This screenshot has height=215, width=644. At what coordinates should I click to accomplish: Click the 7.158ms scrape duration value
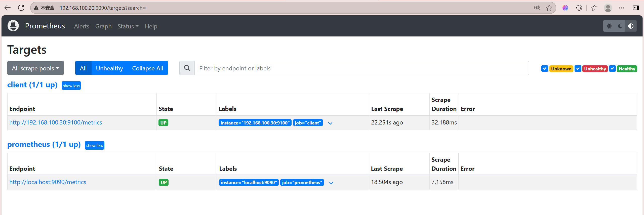(x=442, y=182)
